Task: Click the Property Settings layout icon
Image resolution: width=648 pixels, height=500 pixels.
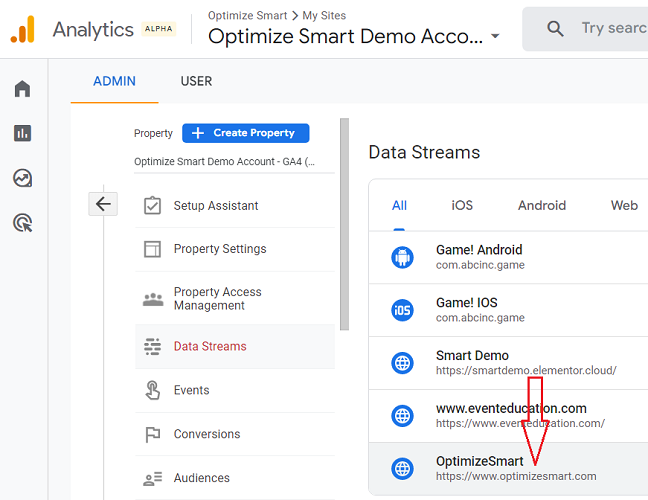Action: 152,249
